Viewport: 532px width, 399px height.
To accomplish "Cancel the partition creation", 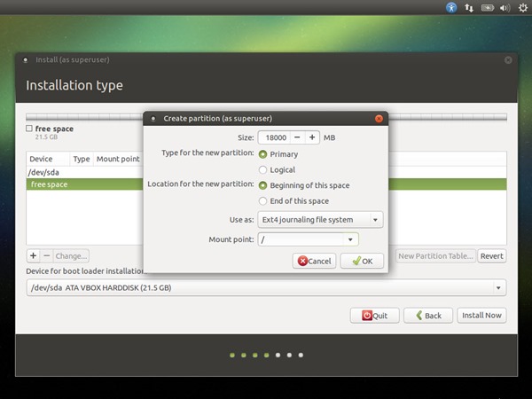I will click(314, 261).
